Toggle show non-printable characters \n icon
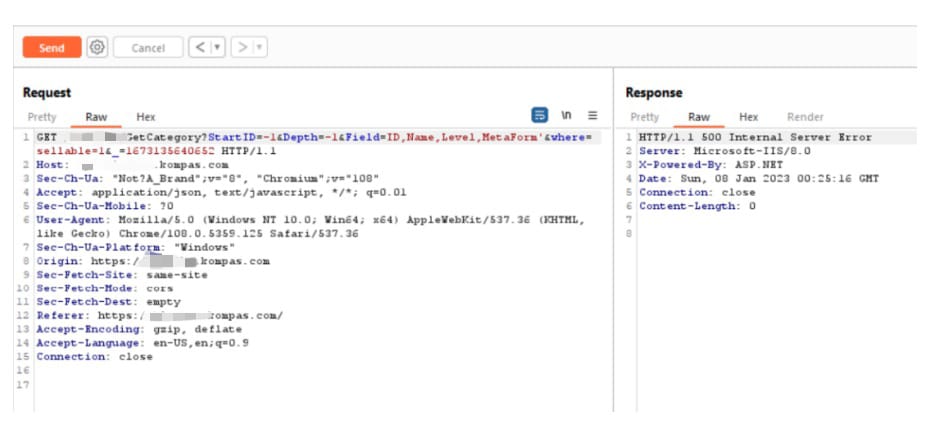944x442 pixels. [566, 115]
